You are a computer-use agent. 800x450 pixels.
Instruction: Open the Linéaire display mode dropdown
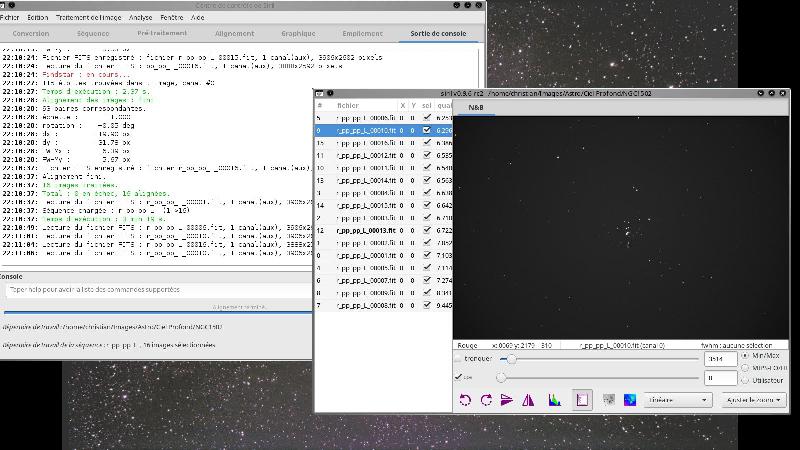678,400
